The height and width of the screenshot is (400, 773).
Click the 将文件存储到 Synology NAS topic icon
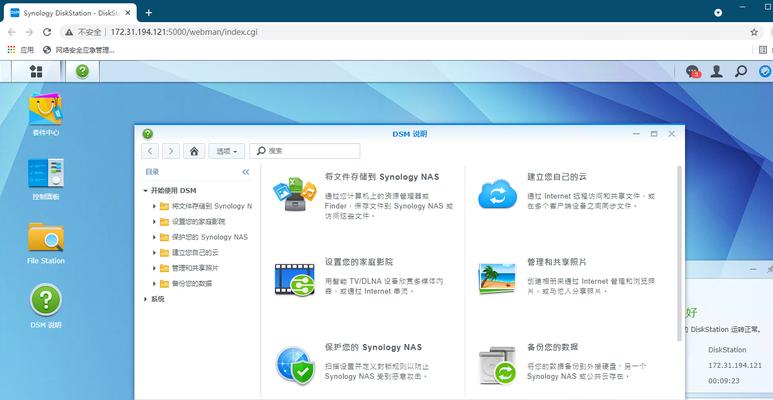(x=294, y=194)
